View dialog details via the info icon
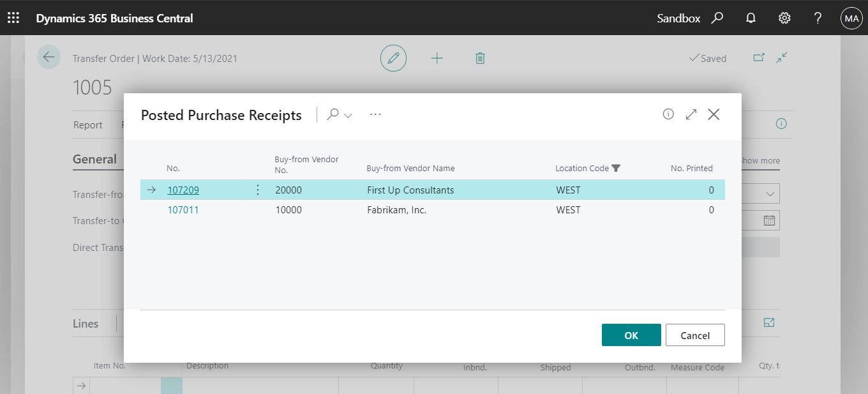The image size is (868, 394). click(x=668, y=114)
